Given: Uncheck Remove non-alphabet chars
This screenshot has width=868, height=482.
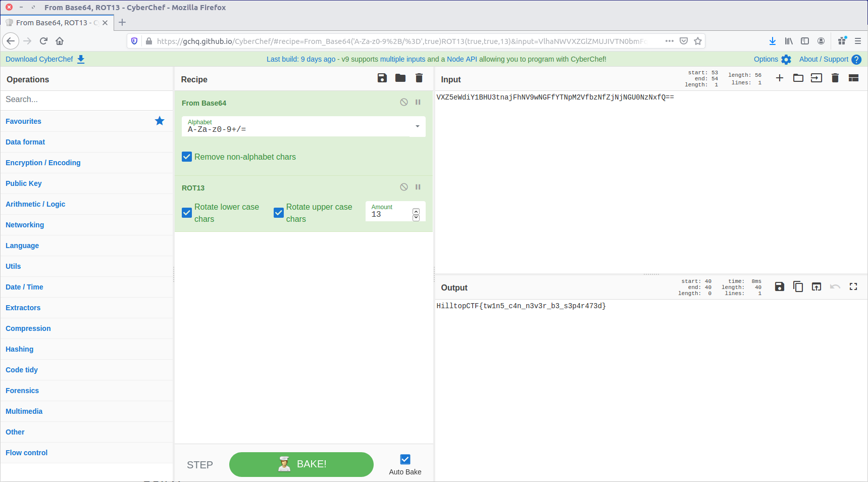Looking at the screenshot, I should [x=187, y=157].
